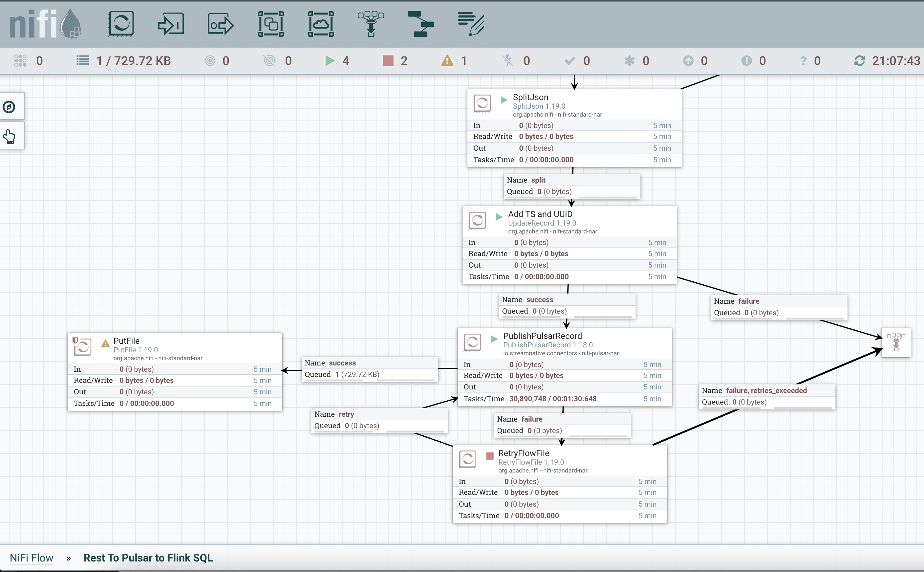Click PublishPulsarRecord running status arrow
This screenshot has height=572, width=924.
(494, 339)
